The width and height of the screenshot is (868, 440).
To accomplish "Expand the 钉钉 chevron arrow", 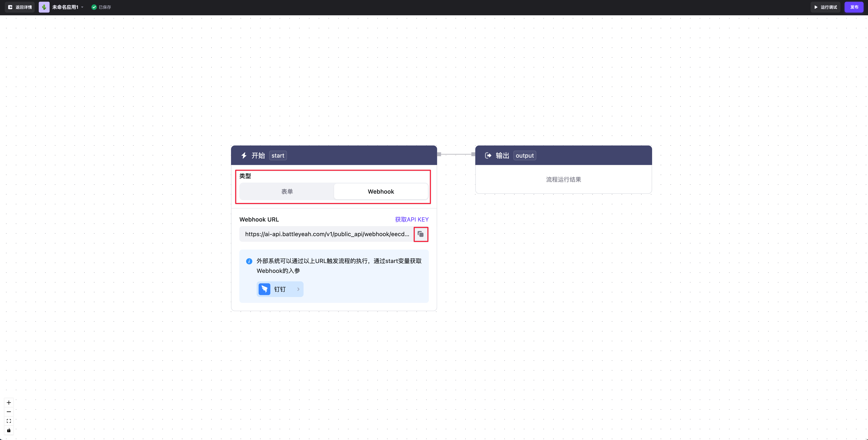I will pos(298,289).
